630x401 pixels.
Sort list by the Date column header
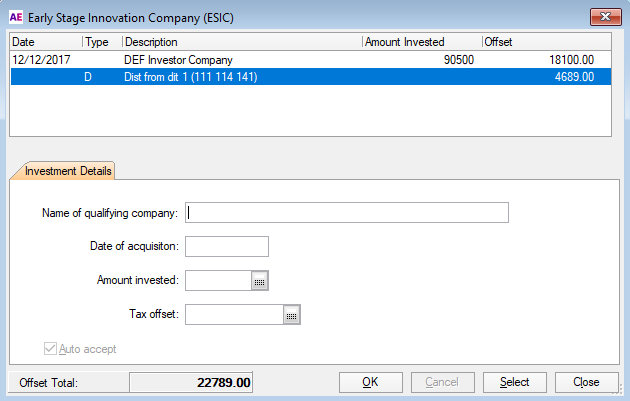click(45, 42)
